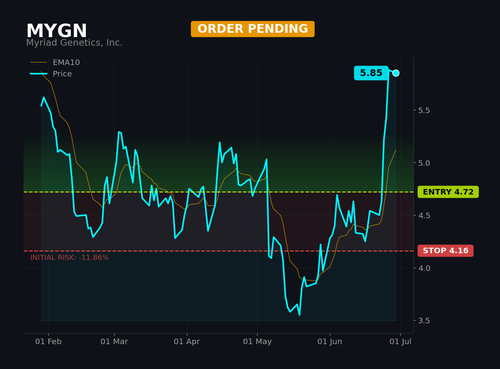This screenshot has width=500, height=369.
Task: Click the ENTRY 4.72 level tag
Action: point(448,192)
